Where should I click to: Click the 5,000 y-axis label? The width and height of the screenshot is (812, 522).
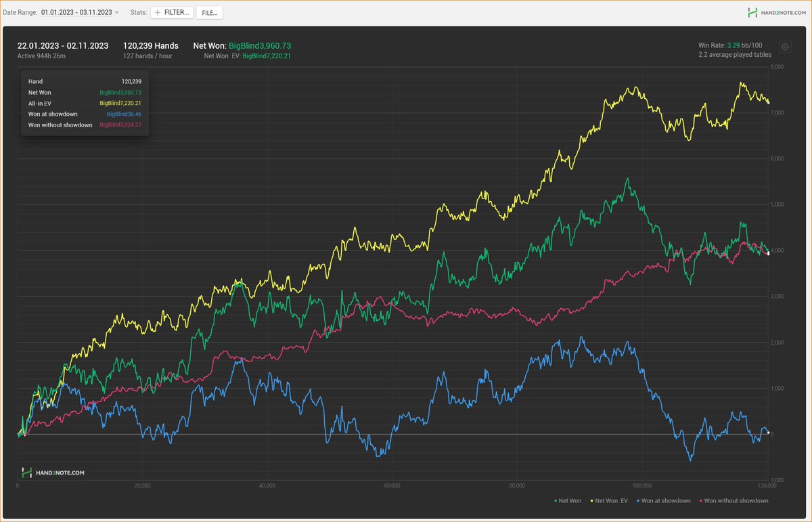(777, 204)
